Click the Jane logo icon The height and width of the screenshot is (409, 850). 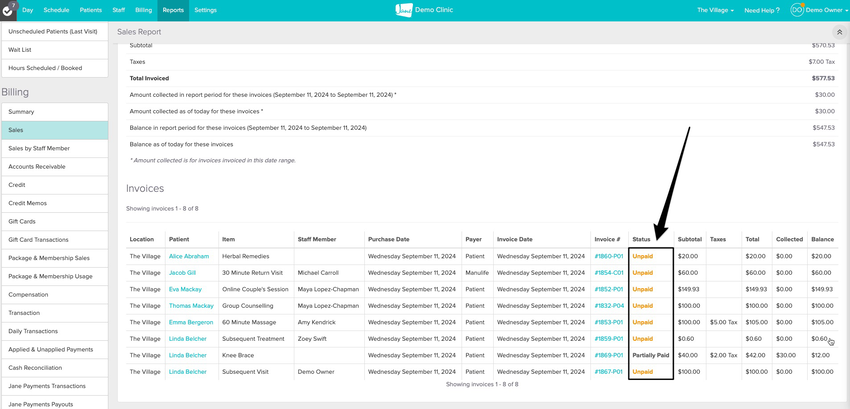click(404, 10)
